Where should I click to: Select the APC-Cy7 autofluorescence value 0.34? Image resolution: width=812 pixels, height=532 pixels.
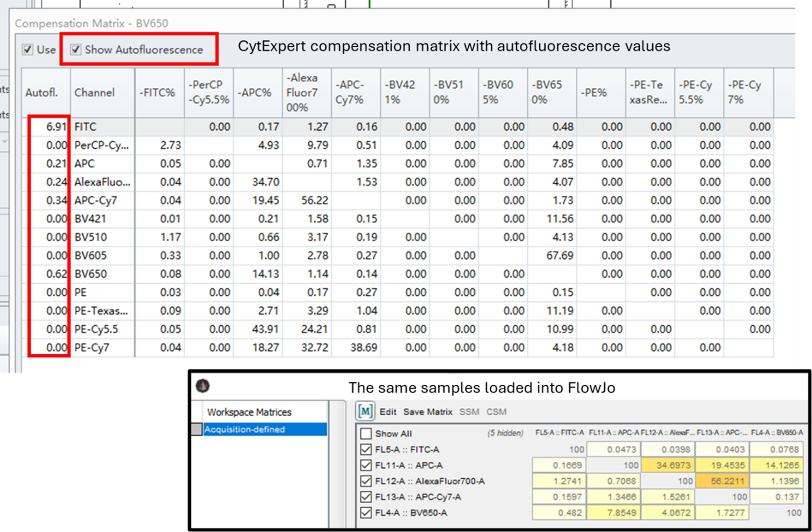coord(56,200)
